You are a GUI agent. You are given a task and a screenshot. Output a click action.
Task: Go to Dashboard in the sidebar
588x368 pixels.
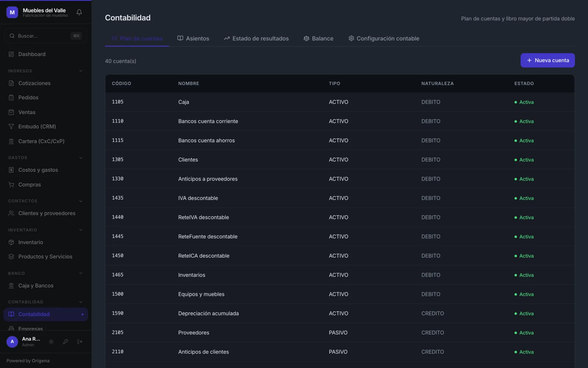click(46, 54)
